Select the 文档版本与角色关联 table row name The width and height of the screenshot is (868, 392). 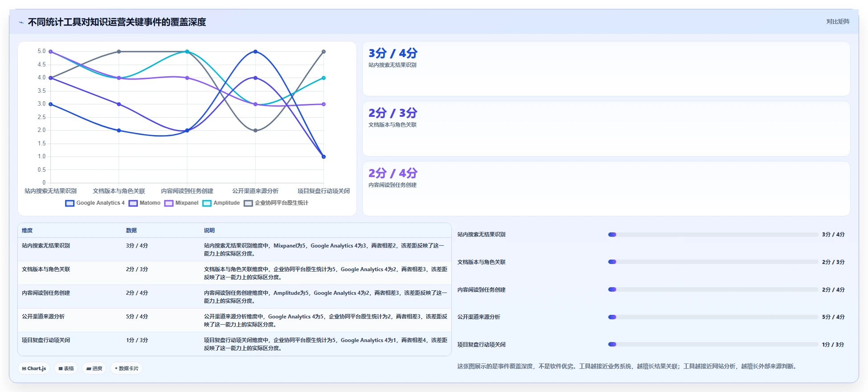click(x=46, y=269)
